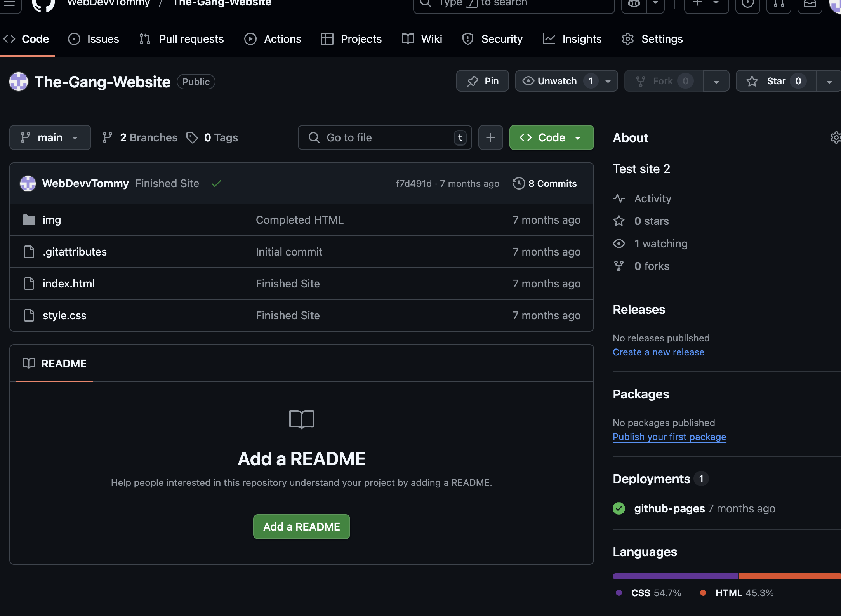Screen dimensions: 841x616
Task: Open the Insights tab
Action: pyautogui.click(x=572, y=39)
